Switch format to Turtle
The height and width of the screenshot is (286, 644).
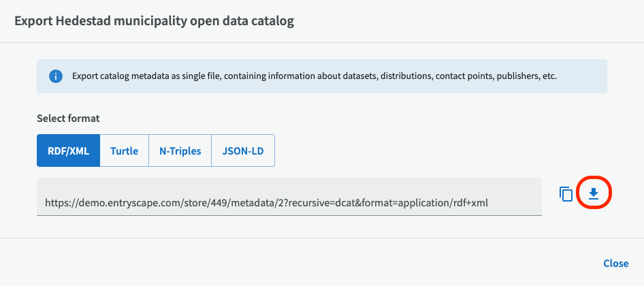click(124, 150)
